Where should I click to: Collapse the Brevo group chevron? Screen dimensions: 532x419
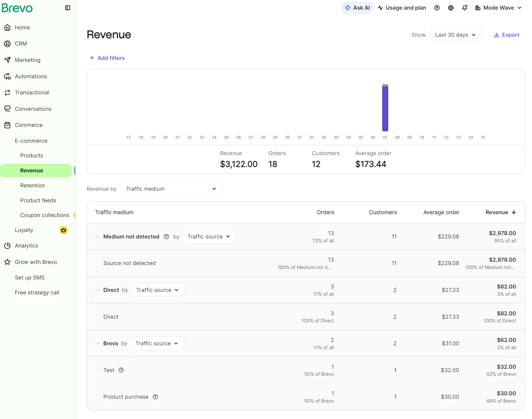98,344
